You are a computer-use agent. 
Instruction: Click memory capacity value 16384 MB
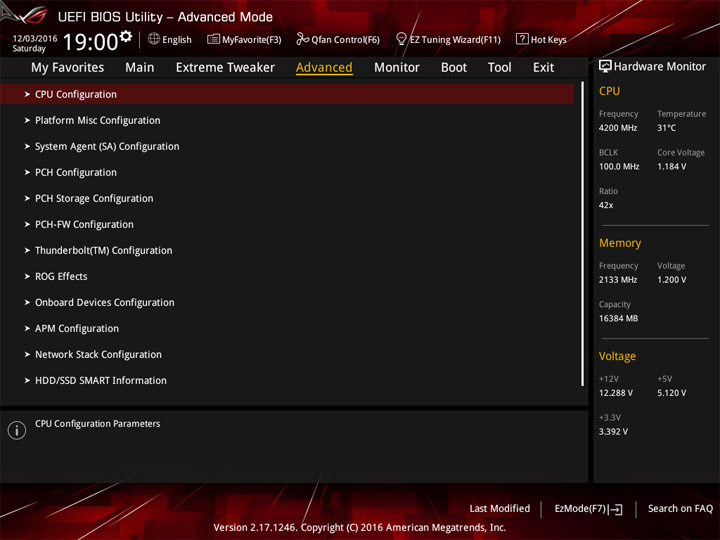[x=618, y=319]
